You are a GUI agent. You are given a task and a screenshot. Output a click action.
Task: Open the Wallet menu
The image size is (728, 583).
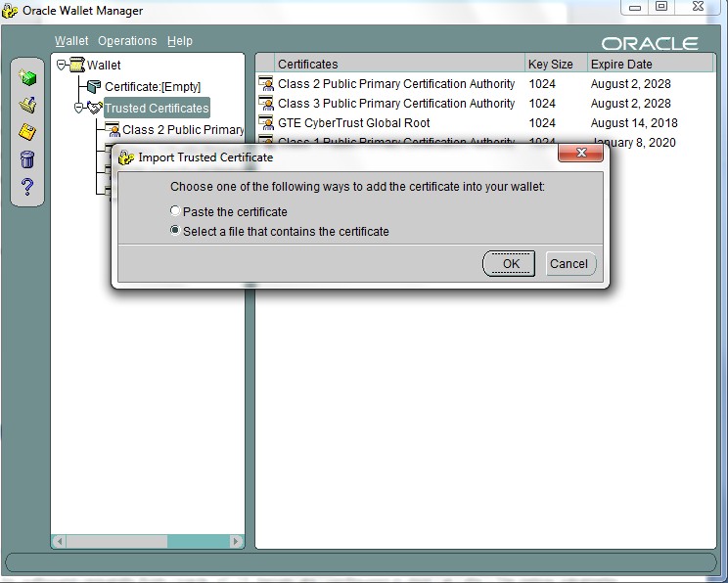(71, 41)
